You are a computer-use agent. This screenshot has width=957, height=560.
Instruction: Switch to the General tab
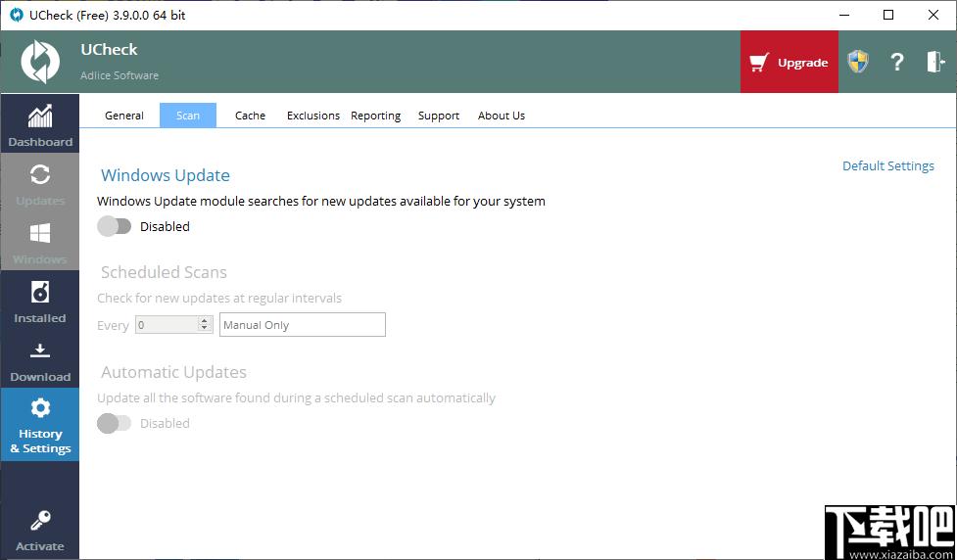[x=123, y=116]
